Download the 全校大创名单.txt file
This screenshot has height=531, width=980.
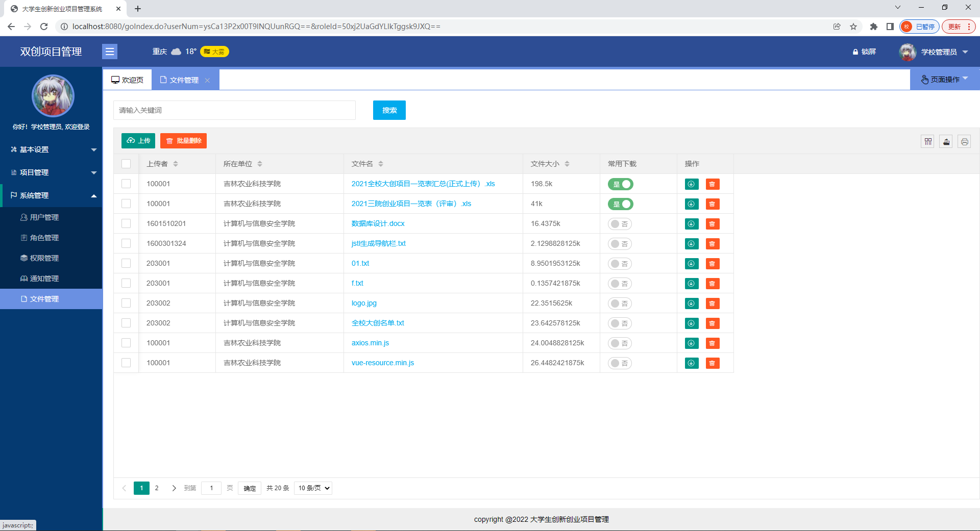coord(692,323)
